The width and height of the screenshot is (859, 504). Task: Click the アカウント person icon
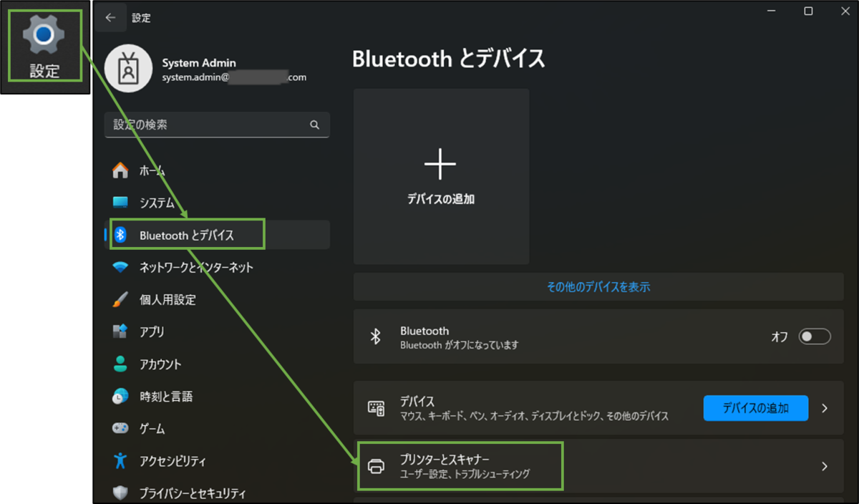[x=120, y=364]
